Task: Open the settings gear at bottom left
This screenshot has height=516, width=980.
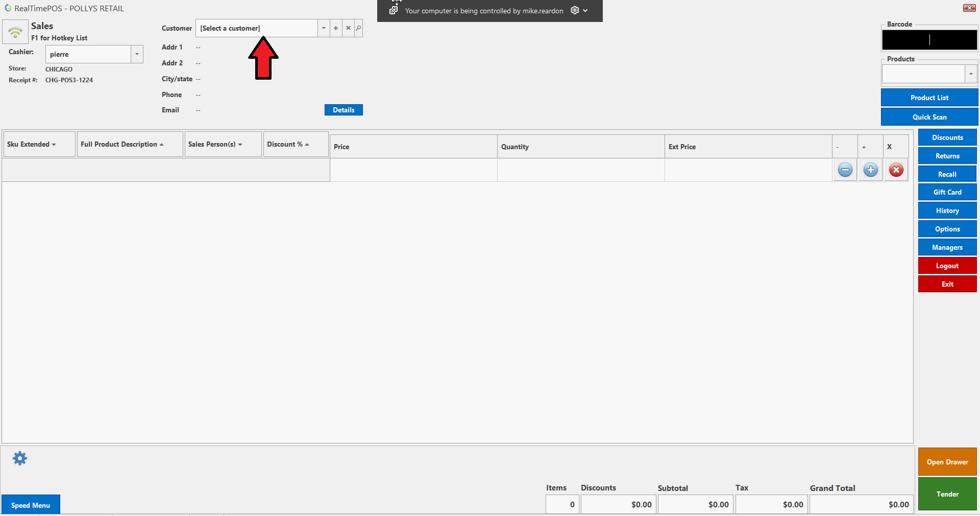Action: tap(20, 458)
